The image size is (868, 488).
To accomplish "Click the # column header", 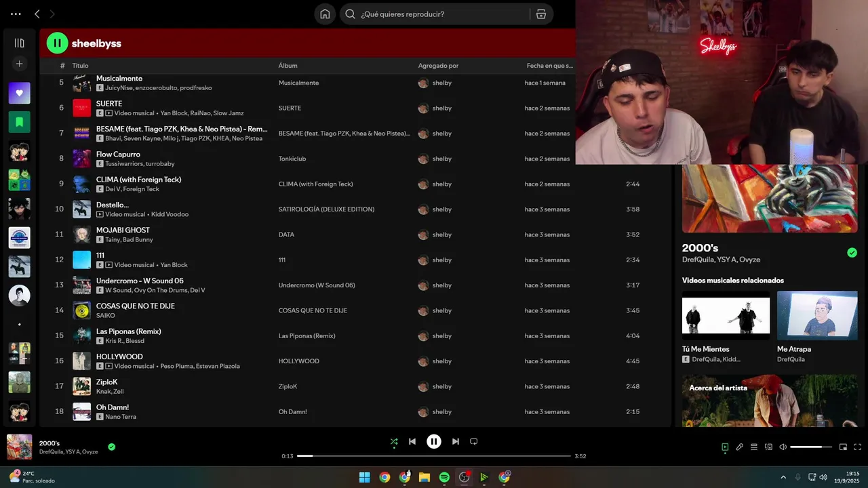I will [62, 66].
